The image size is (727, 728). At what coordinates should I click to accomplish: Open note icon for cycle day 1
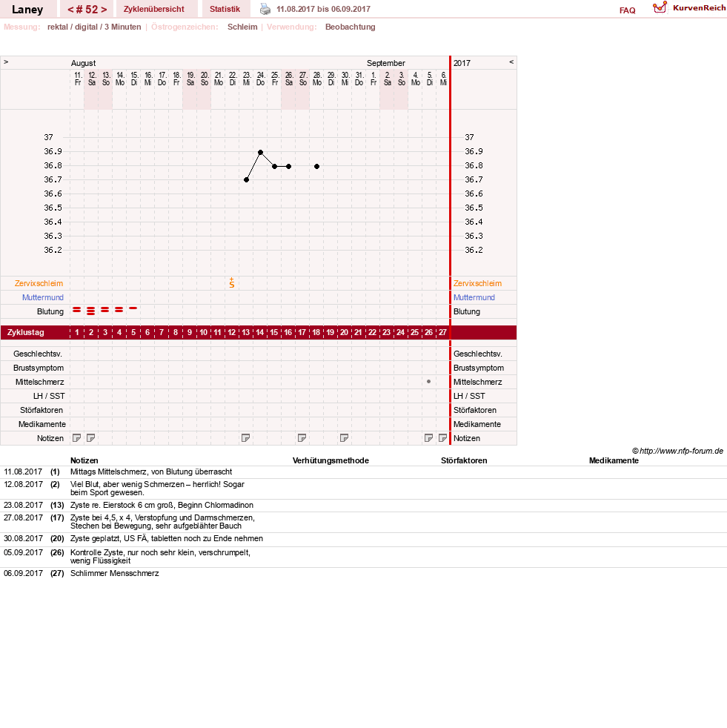(x=77, y=438)
